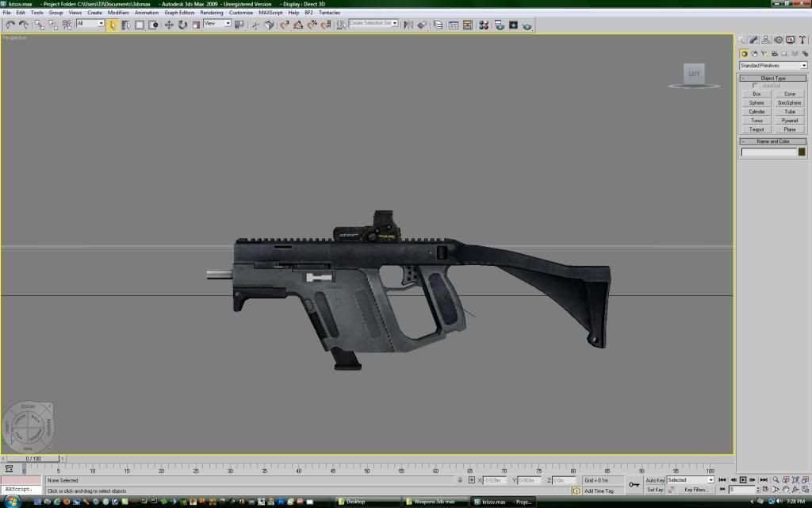Image resolution: width=812 pixels, height=508 pixels.
Task: Click the time slider showing 0 / 100
Action: (33, 459)
